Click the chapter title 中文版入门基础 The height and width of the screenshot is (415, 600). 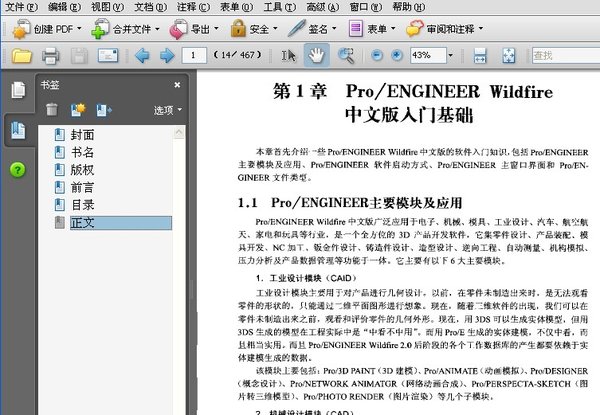point(409,115)
